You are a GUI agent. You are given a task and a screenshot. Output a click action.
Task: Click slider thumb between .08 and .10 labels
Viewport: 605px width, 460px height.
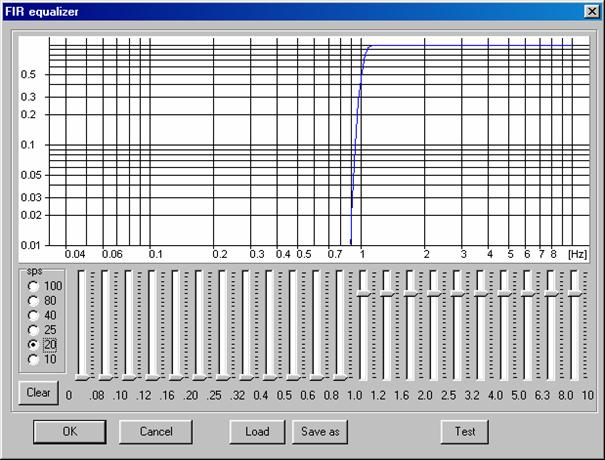(x=106, y=377)
